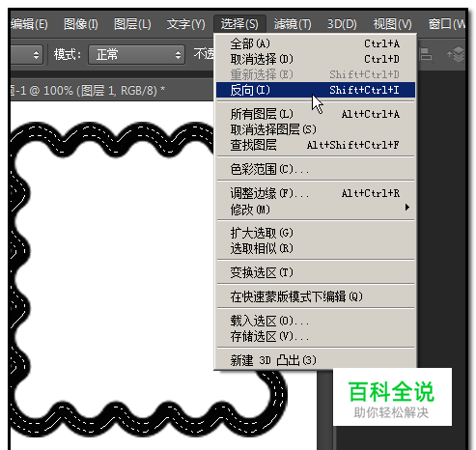
Task: Open the 视图(V) menu
Action: [x=392, y=24]
